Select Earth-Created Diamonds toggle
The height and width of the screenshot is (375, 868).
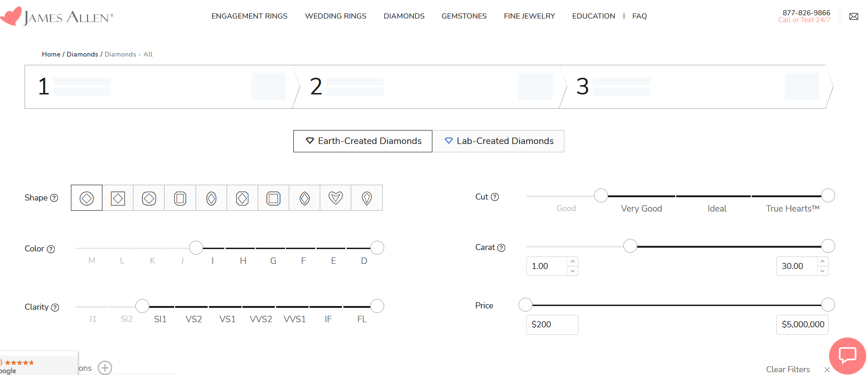363,141
